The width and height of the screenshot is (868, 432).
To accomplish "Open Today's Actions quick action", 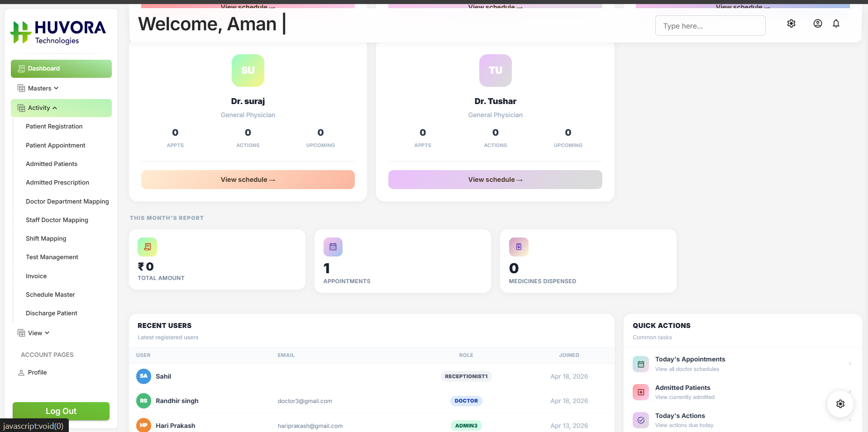I will 742,420.
